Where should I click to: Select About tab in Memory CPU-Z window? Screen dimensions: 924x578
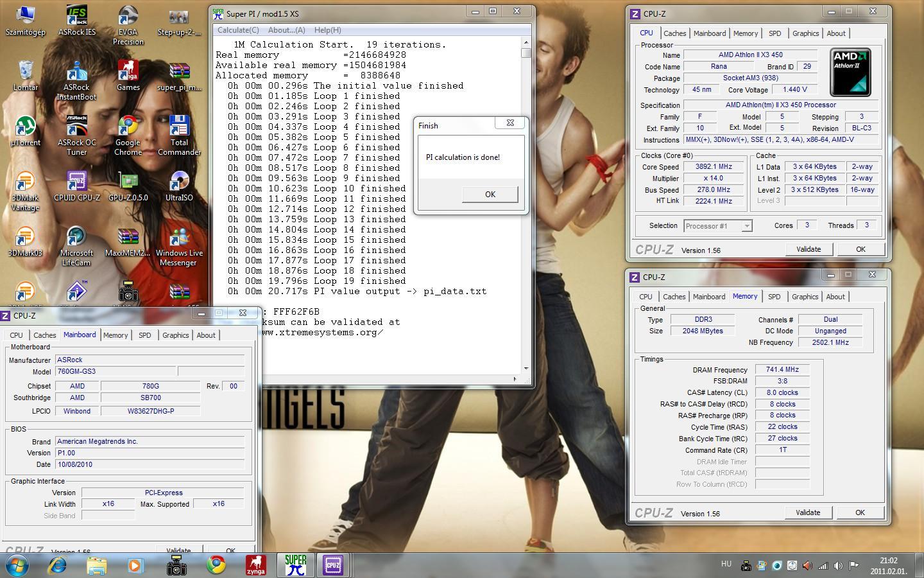[835, 297]
